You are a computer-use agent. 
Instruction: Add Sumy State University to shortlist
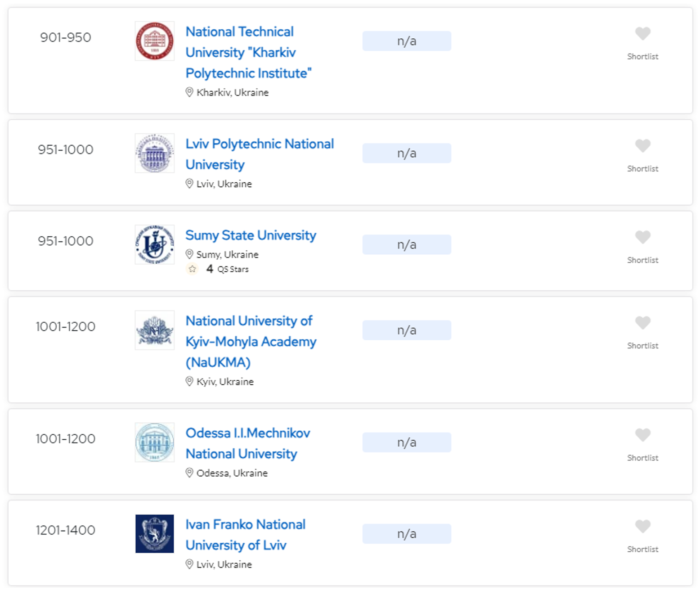point(642,237)
